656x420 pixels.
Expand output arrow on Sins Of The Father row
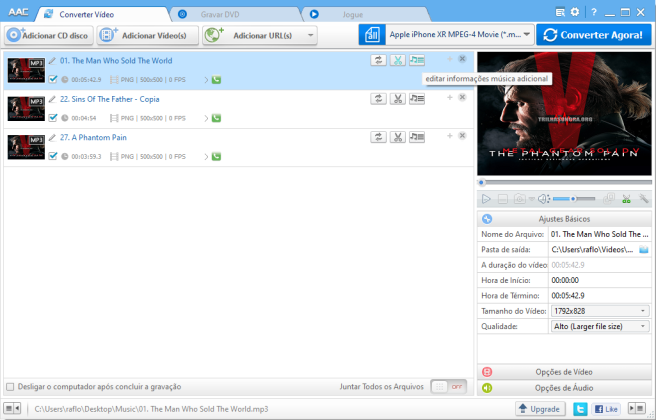pos(206,118)
